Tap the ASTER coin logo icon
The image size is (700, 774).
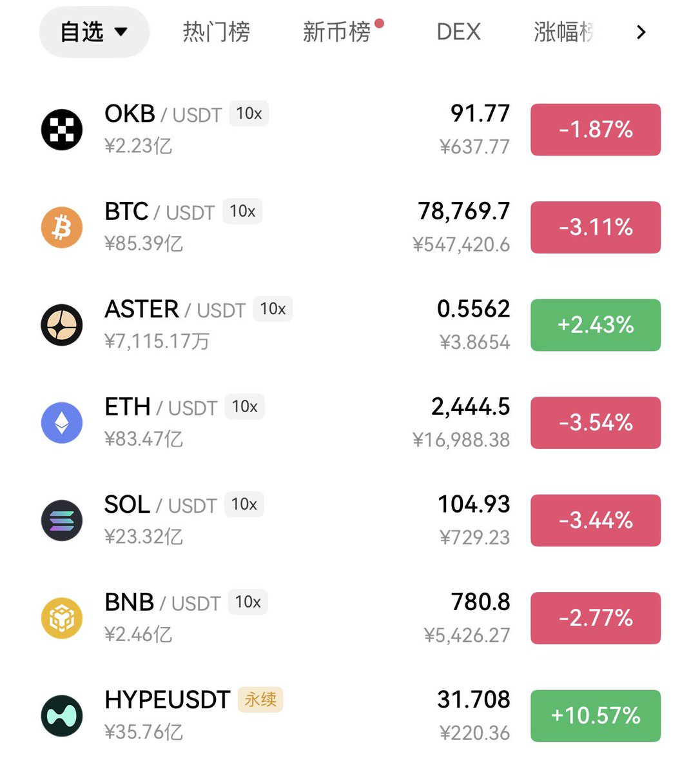tap(62, 325)
